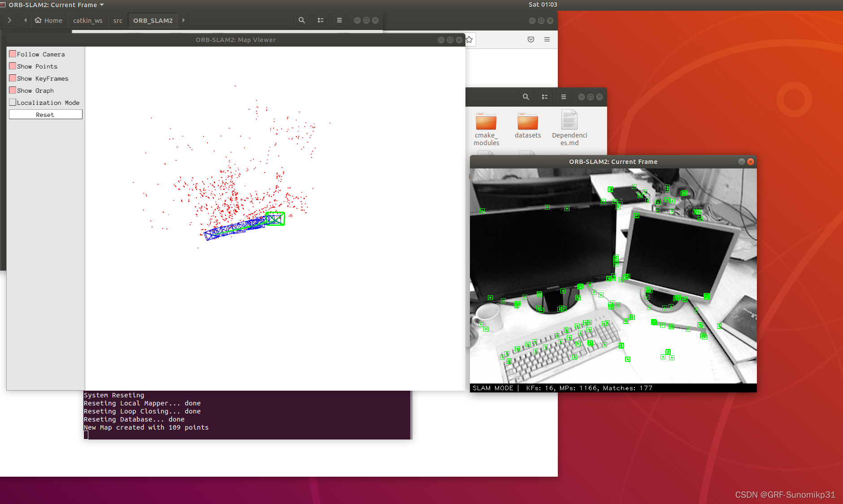Viewport: 843px width, 504px height.
Task: Open menu icon in second file manager
Action: coord(564,97)
